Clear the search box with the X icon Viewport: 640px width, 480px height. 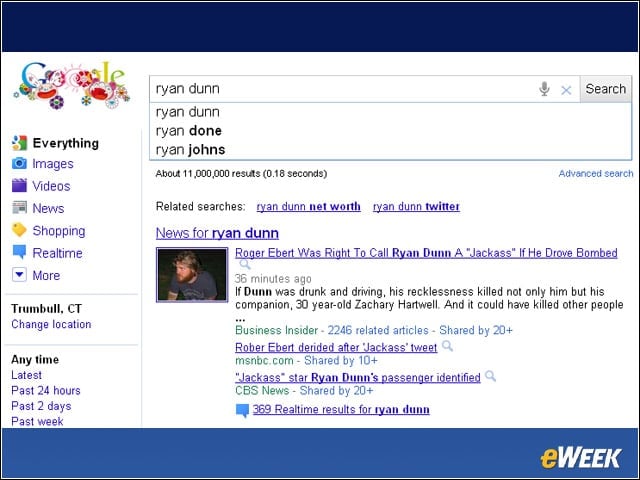pyautogui.click(x=566, y=90)
